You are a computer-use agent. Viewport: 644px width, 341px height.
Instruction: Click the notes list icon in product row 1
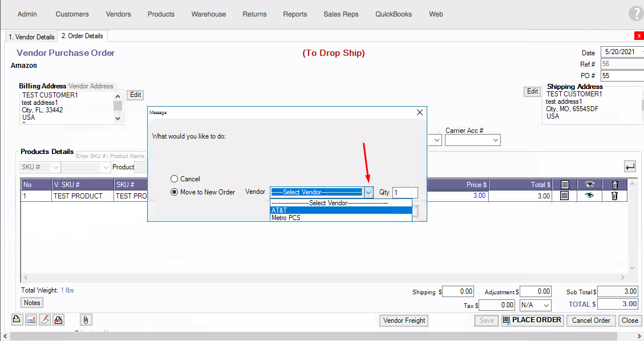pyautogui.click(x=564, y=196)
